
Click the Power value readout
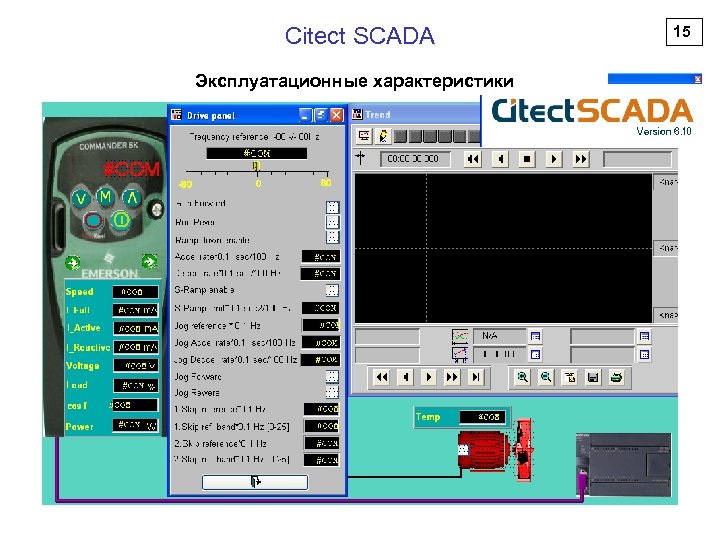tap(135, 425)
